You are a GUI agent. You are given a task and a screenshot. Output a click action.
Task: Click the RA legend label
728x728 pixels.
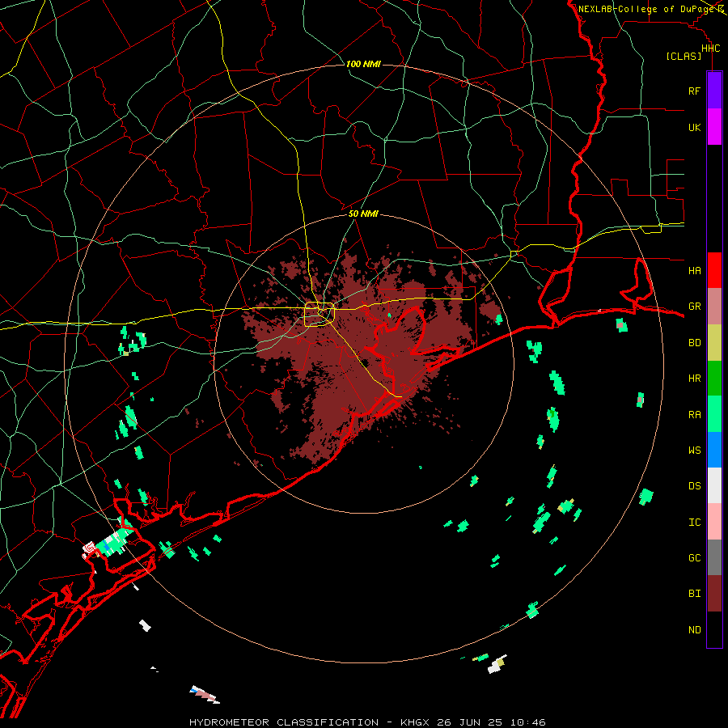point(694,415)
